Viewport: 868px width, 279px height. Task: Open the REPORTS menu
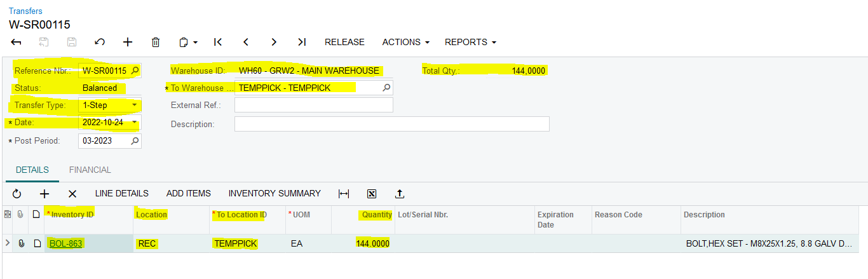point(470,42)
